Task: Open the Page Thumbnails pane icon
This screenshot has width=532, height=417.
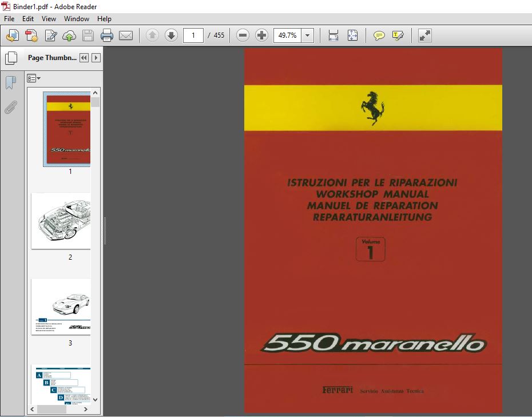Action: tap(11, 58)
